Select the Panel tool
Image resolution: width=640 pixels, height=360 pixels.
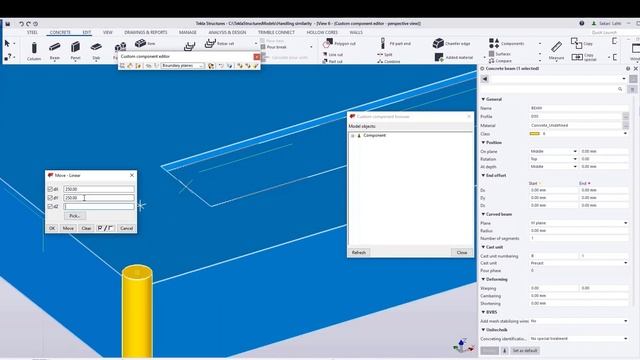(75, 51)
